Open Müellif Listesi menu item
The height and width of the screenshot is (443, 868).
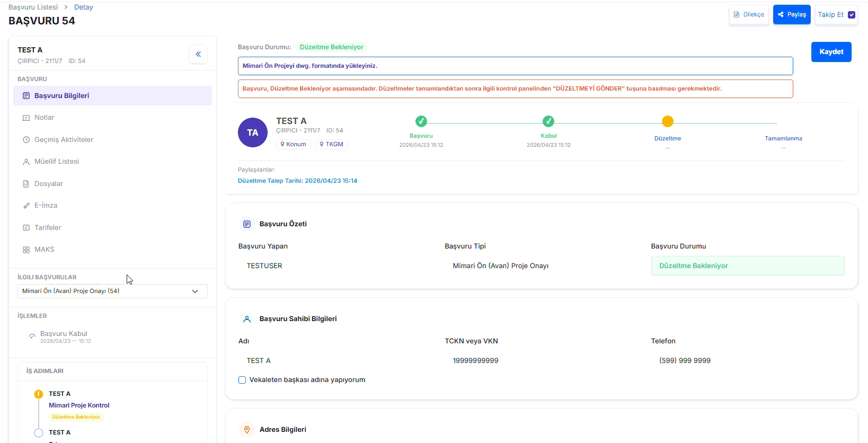click(112, 162)
